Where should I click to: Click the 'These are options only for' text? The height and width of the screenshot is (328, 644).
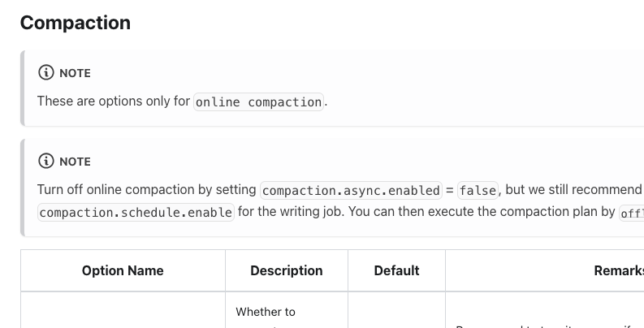[x=114, y=101]
